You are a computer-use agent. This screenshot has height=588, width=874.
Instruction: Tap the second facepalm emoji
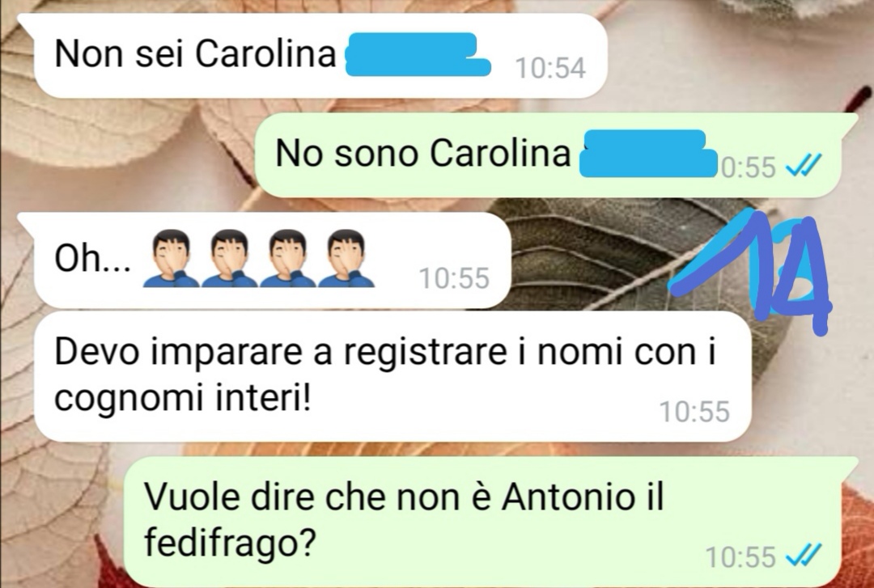[230, 259]
